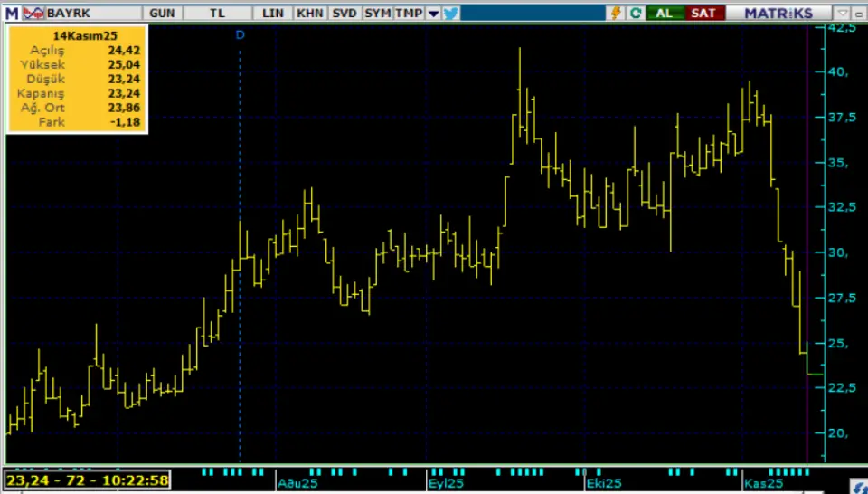
Task: Click the icon at bottom-right corner
Action: click(858, 487)
